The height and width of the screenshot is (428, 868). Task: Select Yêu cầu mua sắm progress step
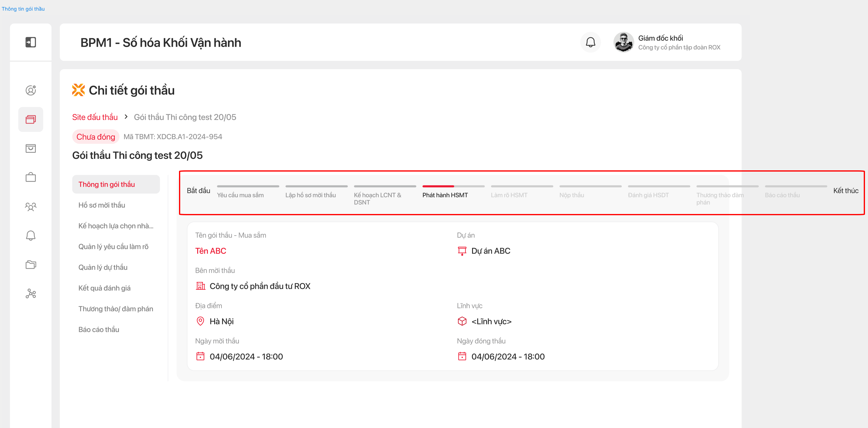[240, 195]
